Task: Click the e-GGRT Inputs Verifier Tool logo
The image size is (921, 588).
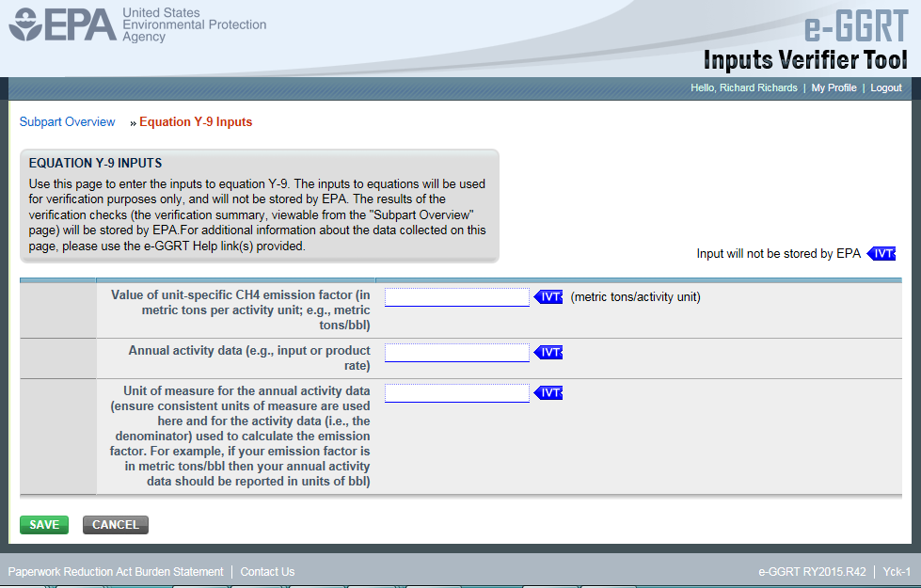Action: [805, 40]
